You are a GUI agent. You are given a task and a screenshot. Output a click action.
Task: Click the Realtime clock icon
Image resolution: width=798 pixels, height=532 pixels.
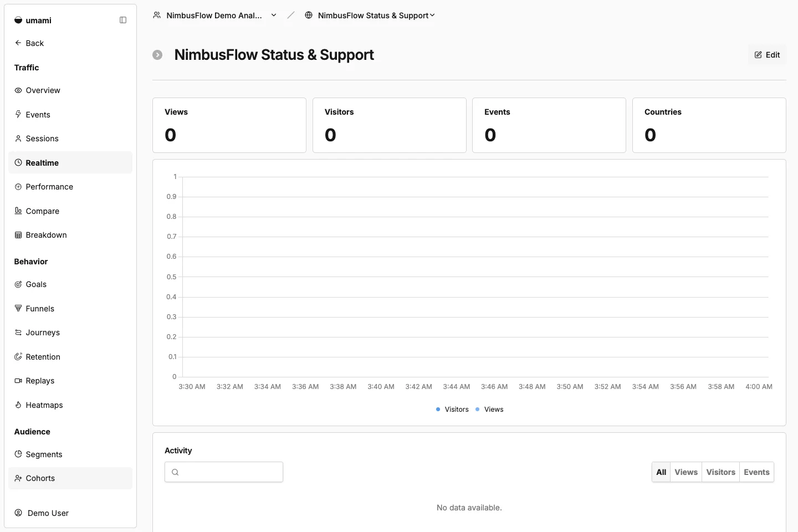(x=18, y=162)
